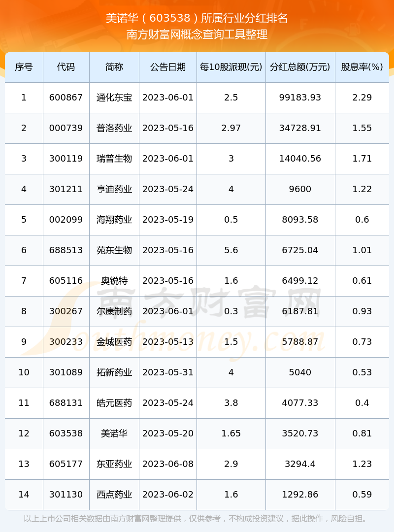The height and width of the screenshot is (532, 394).
Task: Click dividend total 99183.93
Action: tap(300, 98)
